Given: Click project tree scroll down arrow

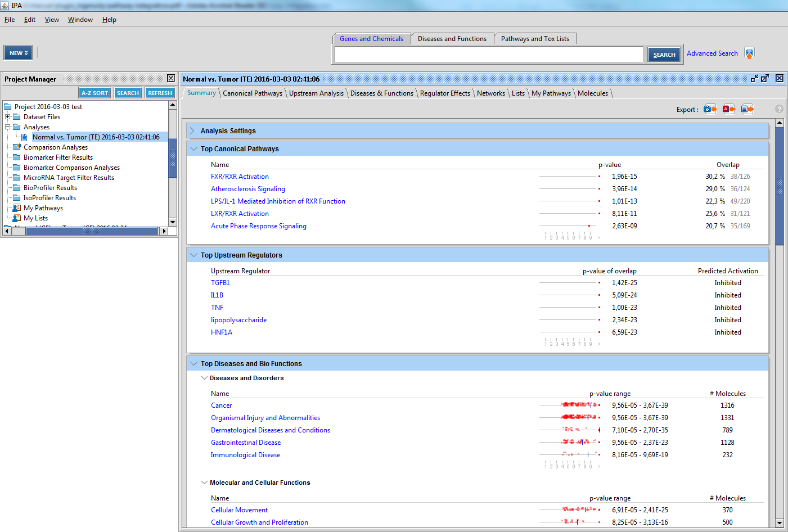Looking at the screenshot, I should pyautogui.click(x=173, y=222).
